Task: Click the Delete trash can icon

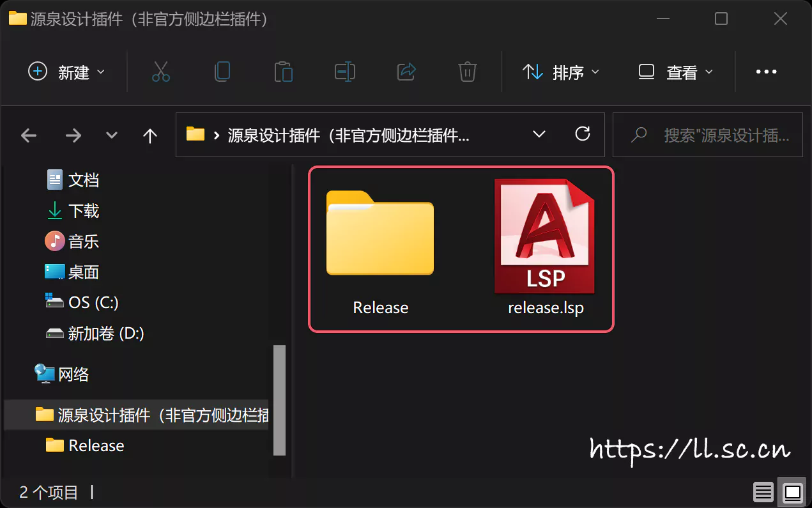Action: coord(468,72)
